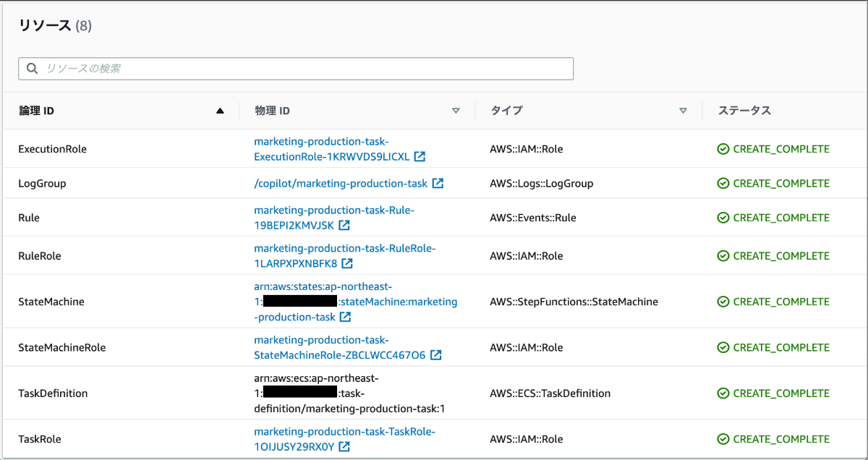The width and height of the screenshot is (868, 460).
Task: Click external link icon beside ExecutionRole physical ID
Action: coord(420,156)
